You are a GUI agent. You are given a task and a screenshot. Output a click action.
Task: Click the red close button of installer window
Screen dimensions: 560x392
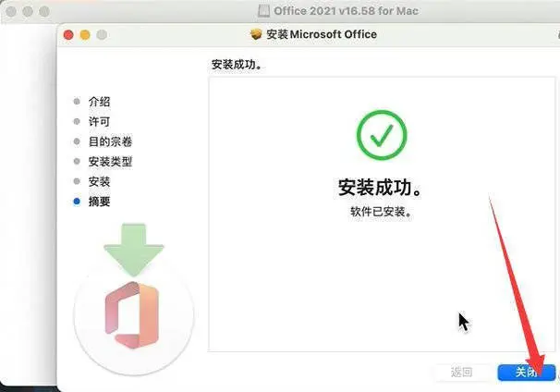pyautogui.click(x=68, y=34)
